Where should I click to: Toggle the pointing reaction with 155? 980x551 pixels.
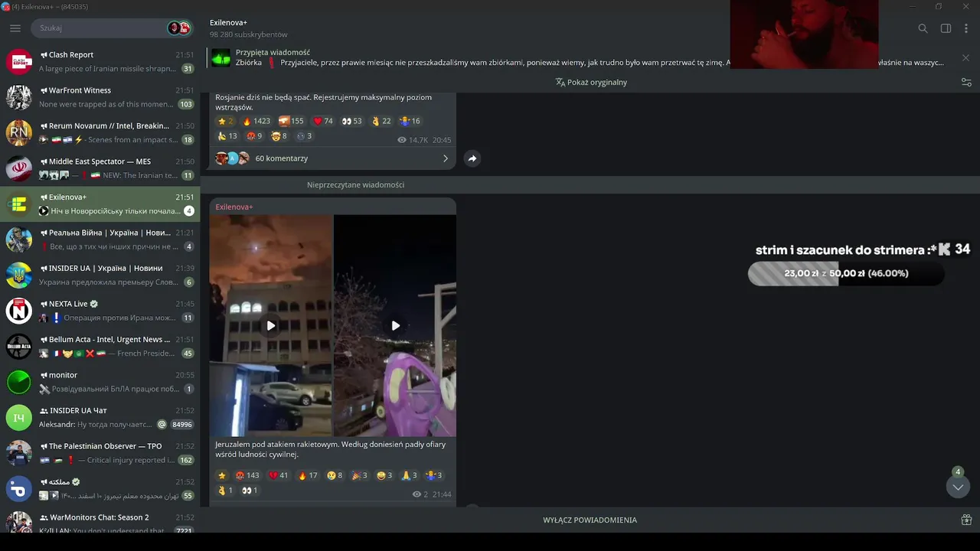(291, 121)
